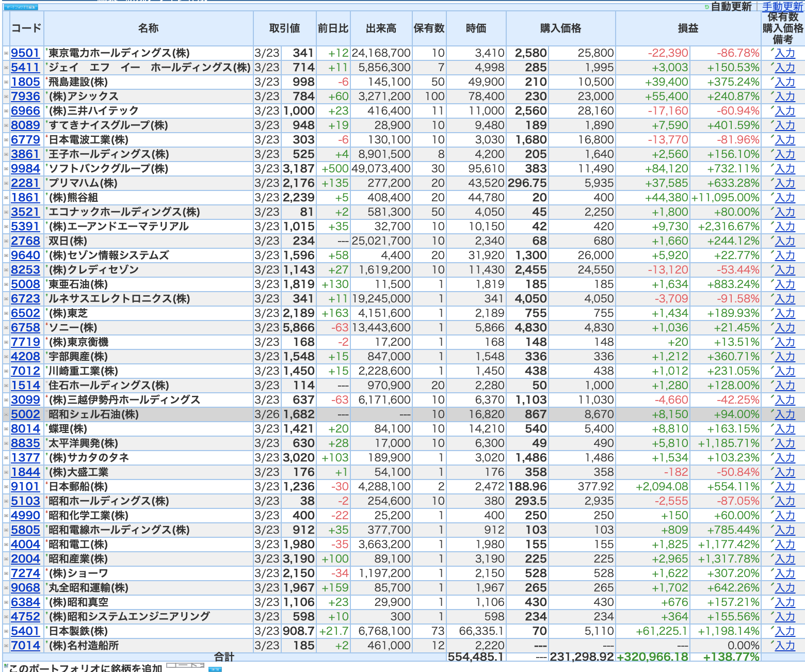Click the small row icon left of code 9984
The image size is (805, 672).
pyautogui.click(x=6, y=169)
